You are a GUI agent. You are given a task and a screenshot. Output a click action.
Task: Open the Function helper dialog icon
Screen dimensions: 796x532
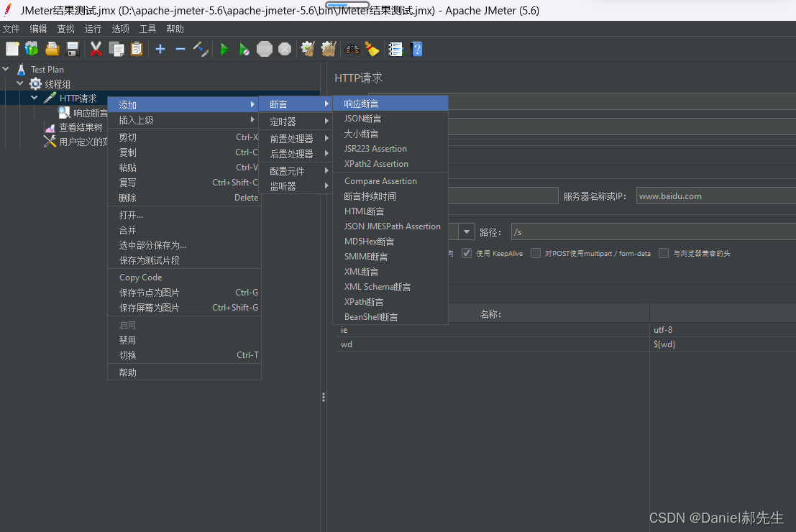pos(395,49)
